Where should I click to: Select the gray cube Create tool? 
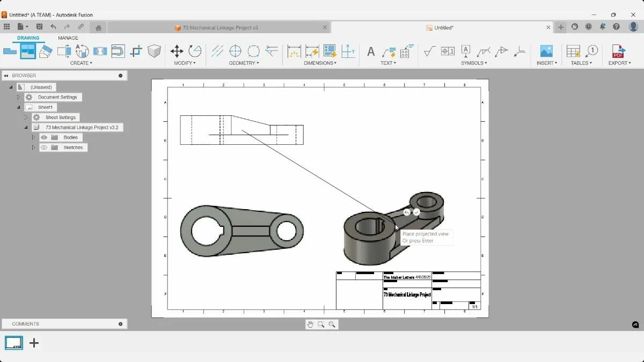155,51
